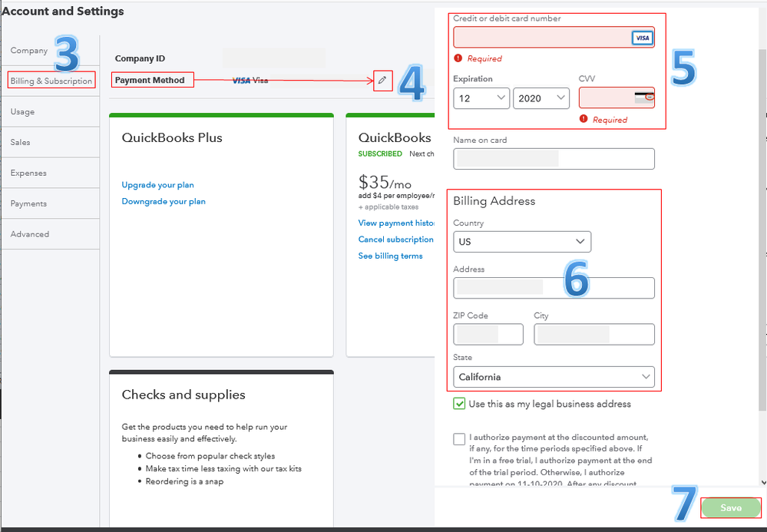The width and height of the screenshot is (767, 532).
Task: Click the Reordering is a snap bullet
Action: pyautogui.click(x=184, y=481)
